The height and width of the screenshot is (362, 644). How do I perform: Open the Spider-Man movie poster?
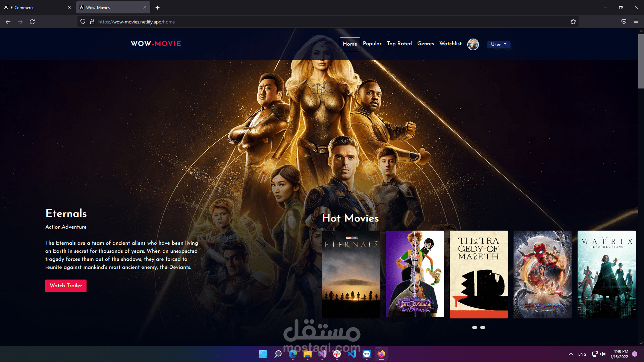(542, 274)
